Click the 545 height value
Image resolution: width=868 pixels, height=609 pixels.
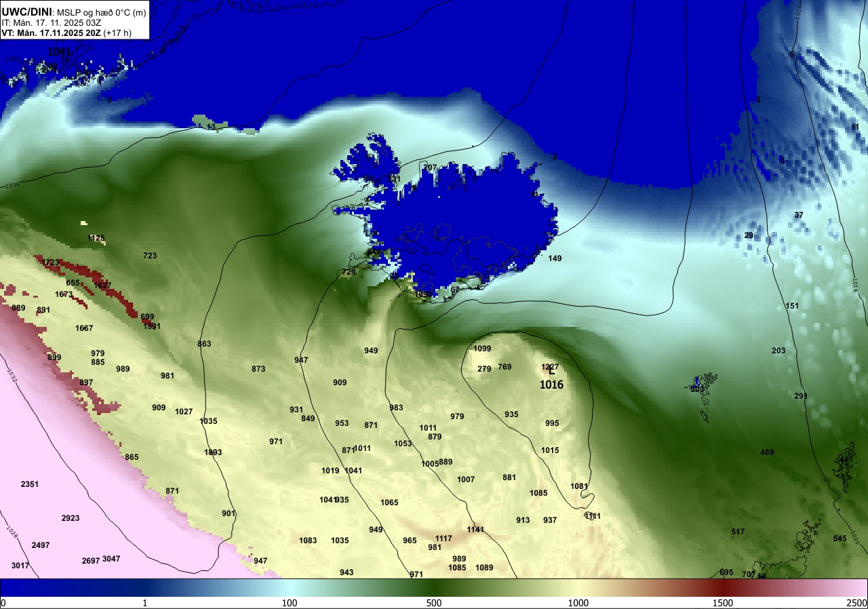click(x=840, y=538)
